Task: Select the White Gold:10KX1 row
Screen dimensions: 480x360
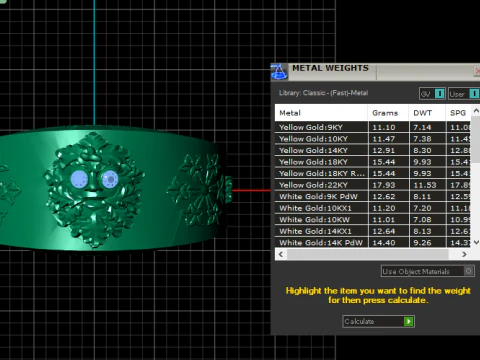Action: click(x=373, y=208)
